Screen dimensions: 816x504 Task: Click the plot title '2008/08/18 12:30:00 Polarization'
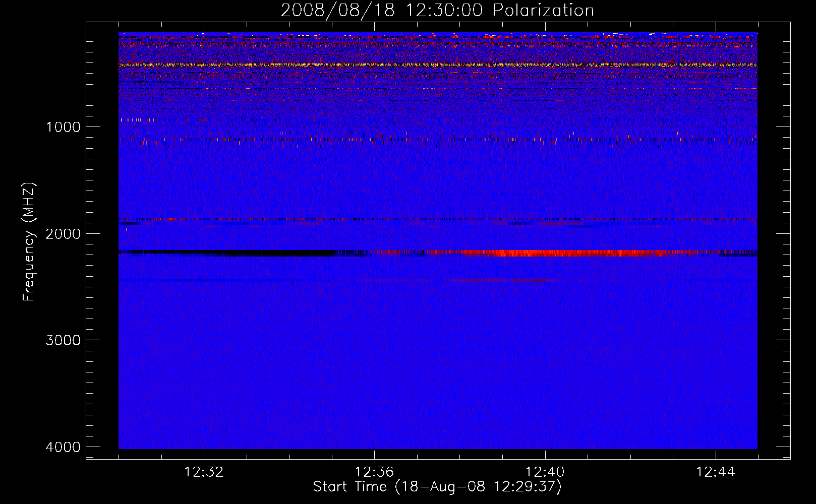(x=437, y=10)
